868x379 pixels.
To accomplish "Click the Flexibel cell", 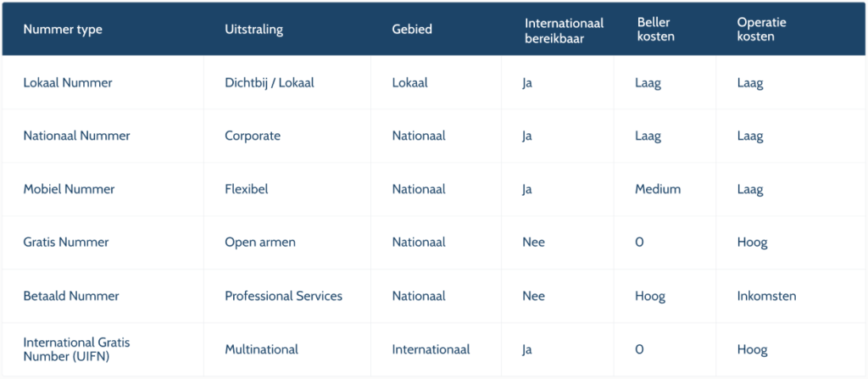I will (x=247, y=190).
